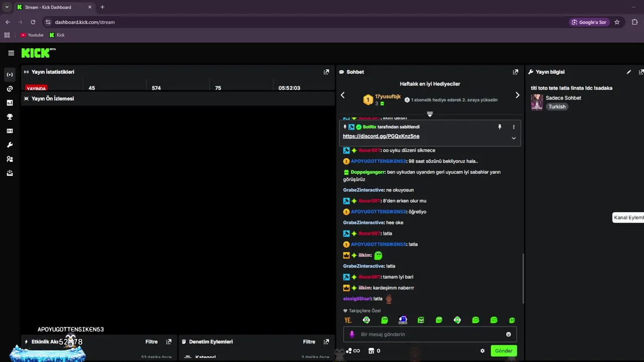Bookmark this page with star icon
Viewport: 644px width, 362px height.
tap(617, 22)
